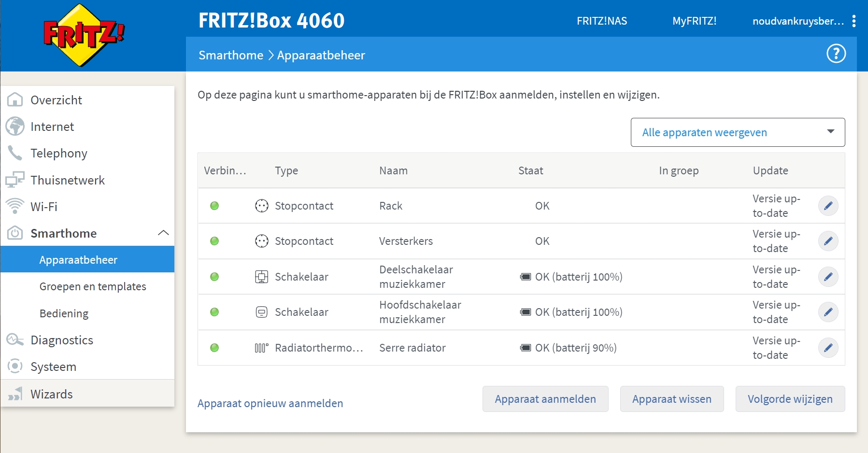This screenshot has width=868, height=453.
Task: Edit the Versterkers device via pencil icon
Action: point(829,241)
